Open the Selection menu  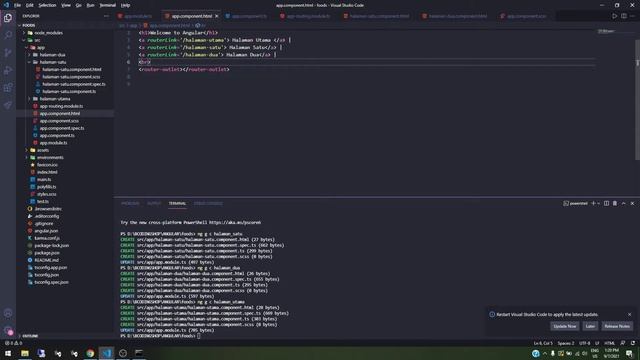[47, 5]
